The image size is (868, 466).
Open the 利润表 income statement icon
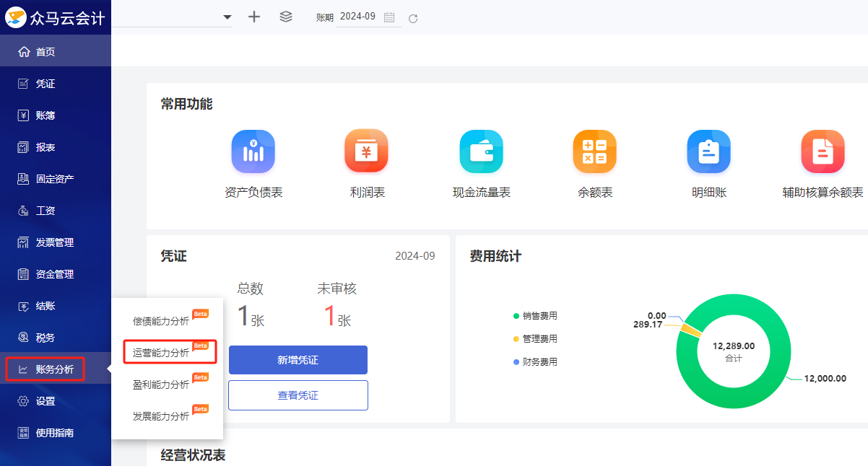point(367,151)
